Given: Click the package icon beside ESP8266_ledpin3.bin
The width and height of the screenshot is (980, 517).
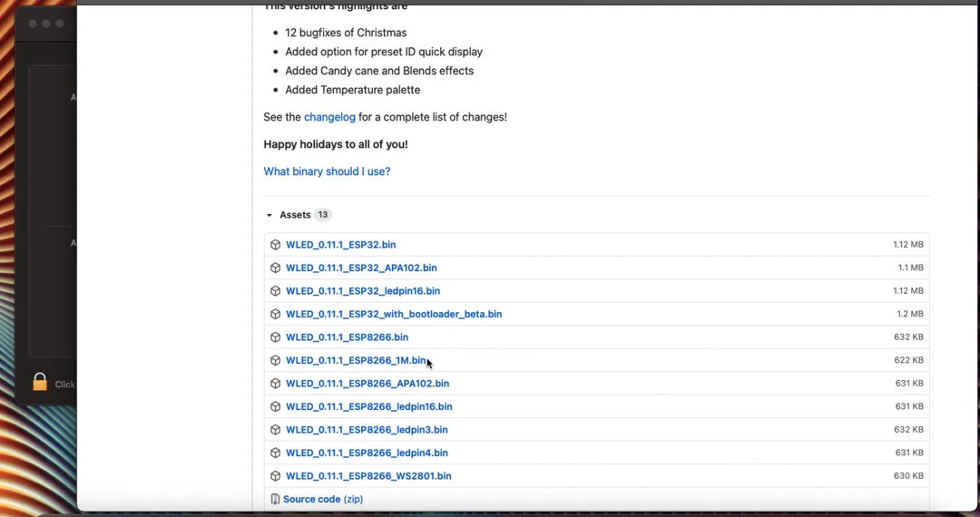Looking at the screenshot, I should (275, 430).
